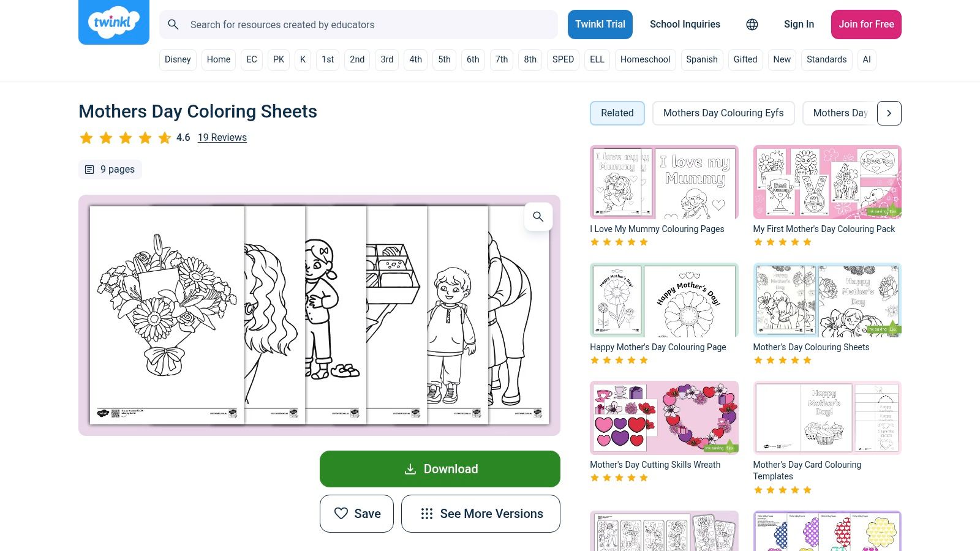
Task: Open the Homeschool category tab
Action: [645, 59]
